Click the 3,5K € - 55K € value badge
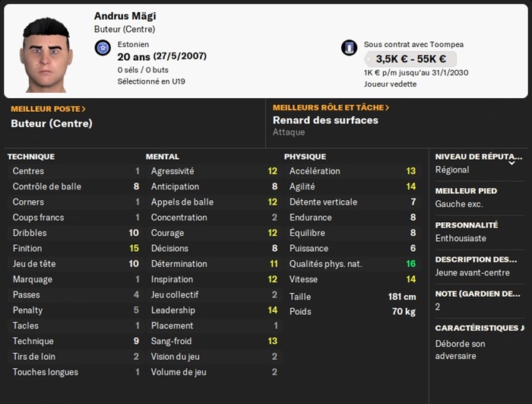This screenshot has width=532, height=404. click(x=410, y=59)
